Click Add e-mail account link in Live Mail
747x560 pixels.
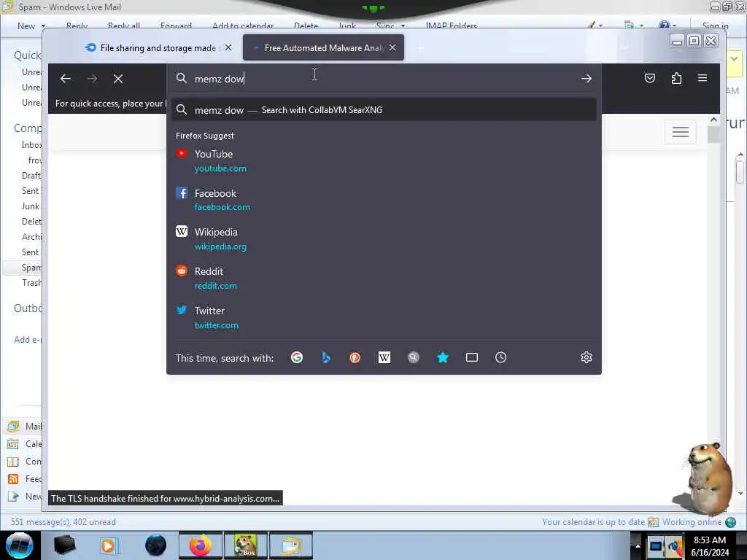[x=28, y=340]
